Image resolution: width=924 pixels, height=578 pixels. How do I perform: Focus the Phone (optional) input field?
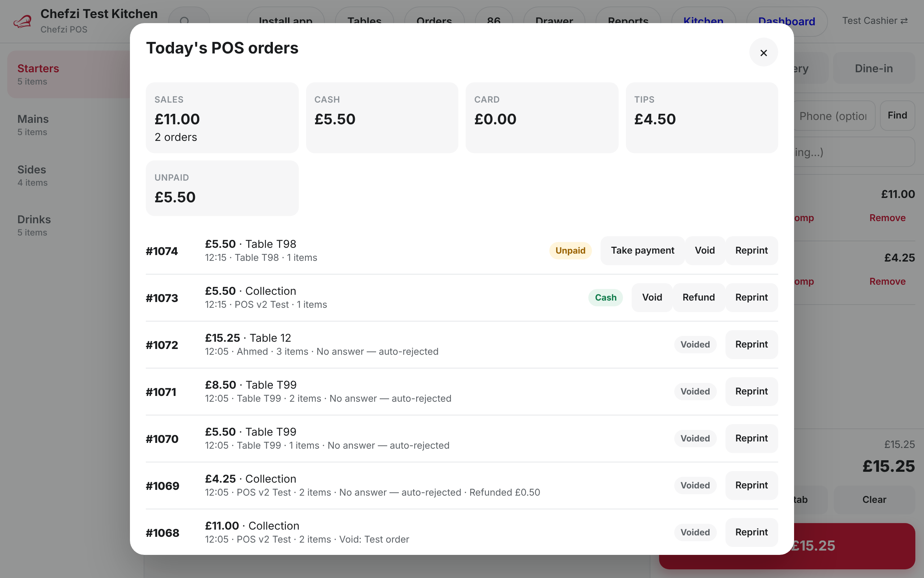point(834,116)
